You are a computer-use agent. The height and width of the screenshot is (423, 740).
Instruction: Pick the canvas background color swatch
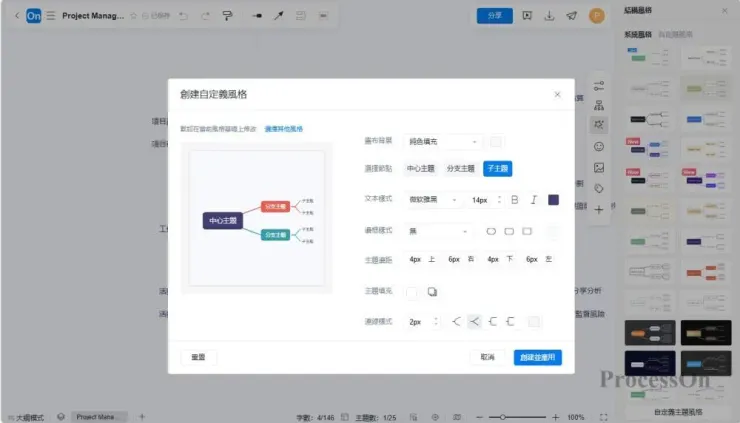pyautogui.click(x=496, y=142)
